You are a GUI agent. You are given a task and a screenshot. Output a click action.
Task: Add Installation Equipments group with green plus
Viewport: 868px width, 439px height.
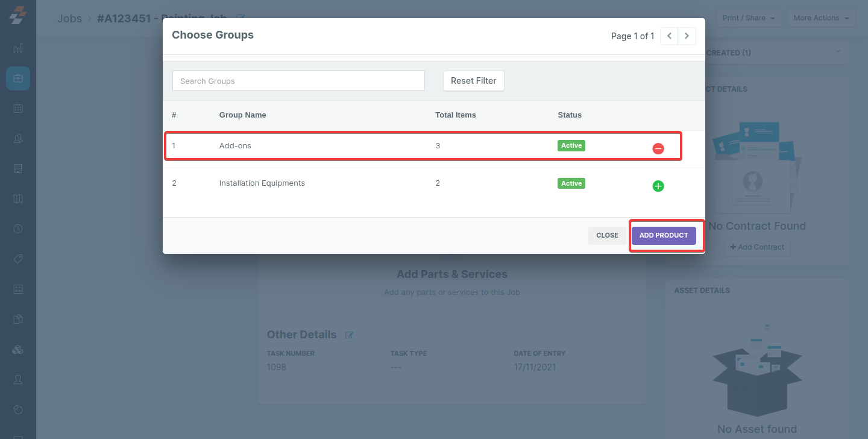pyautogui.click(x=658, y=186)
